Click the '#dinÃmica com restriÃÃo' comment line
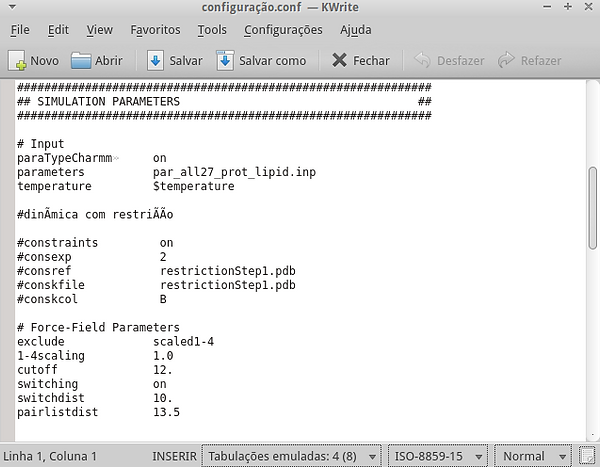 (95, 214)
